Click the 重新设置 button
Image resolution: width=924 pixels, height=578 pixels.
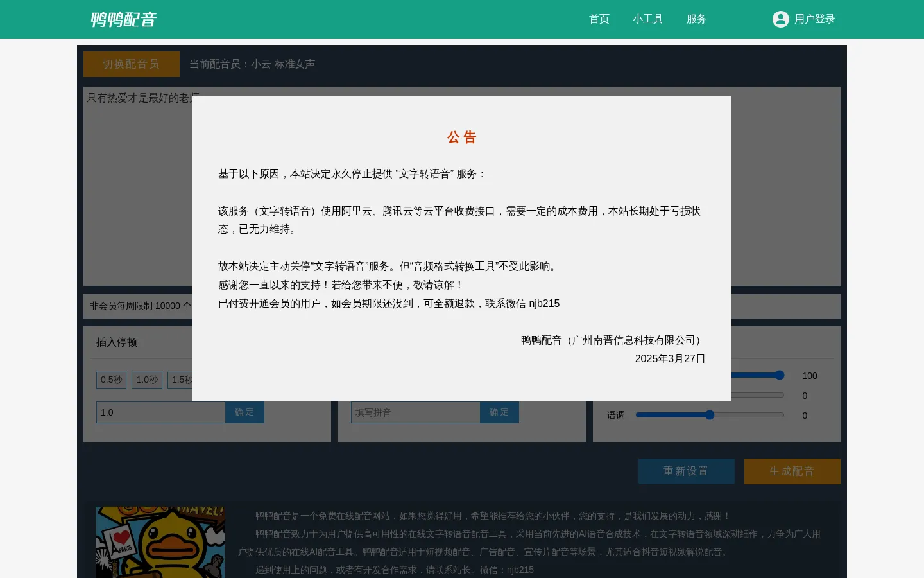coord(687,471)
